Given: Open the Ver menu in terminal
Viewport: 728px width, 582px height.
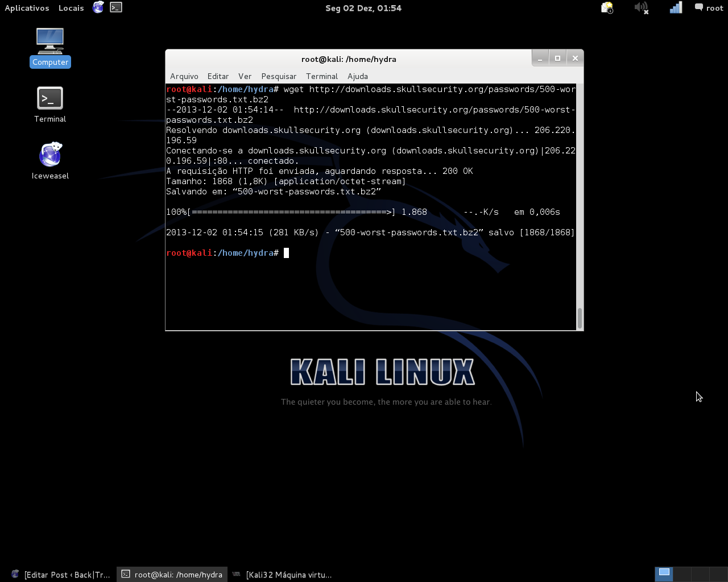Looking at the screenshot, I should click(x=245, y=76).
